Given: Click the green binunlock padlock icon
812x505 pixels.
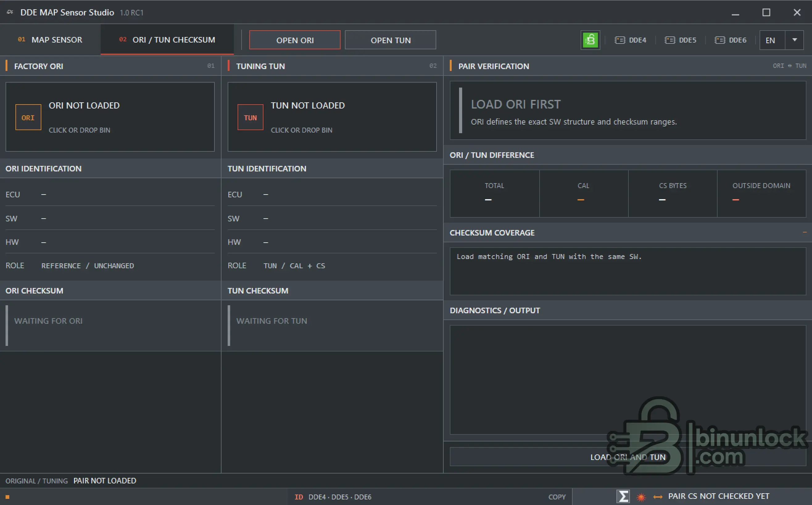Looking at the screenshot, I should tap(590, 40).
